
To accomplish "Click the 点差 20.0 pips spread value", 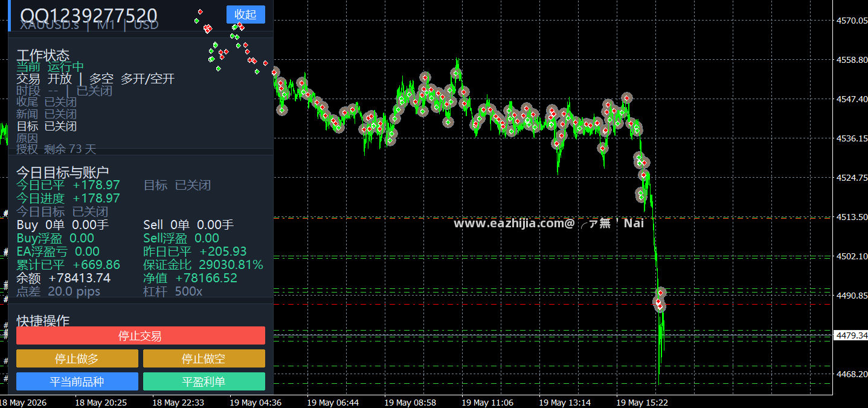I will click(x=59, y=291).
